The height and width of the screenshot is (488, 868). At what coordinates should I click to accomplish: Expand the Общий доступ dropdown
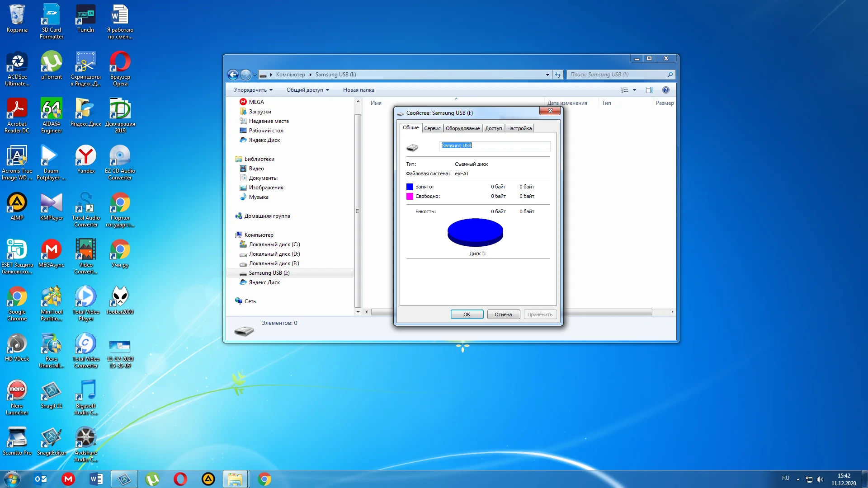tap(307, 90)
